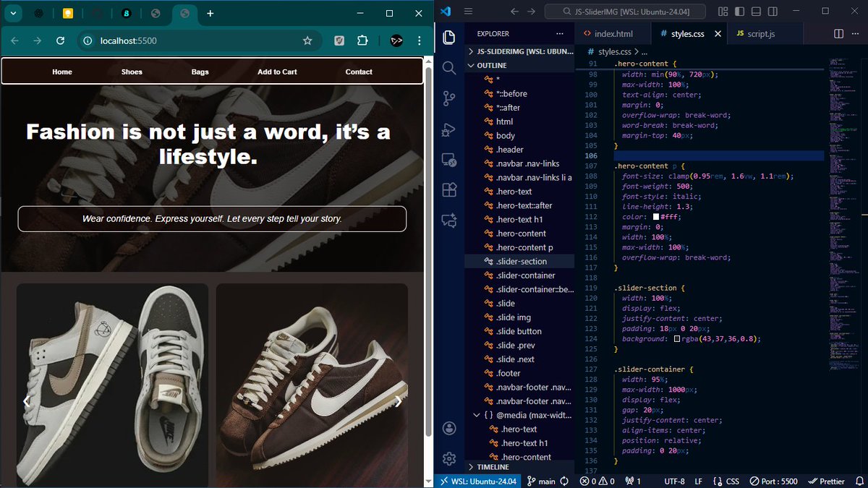Screen dimensions: 868x488
Task: Split the editor to the right
Action: coord(838,33)
